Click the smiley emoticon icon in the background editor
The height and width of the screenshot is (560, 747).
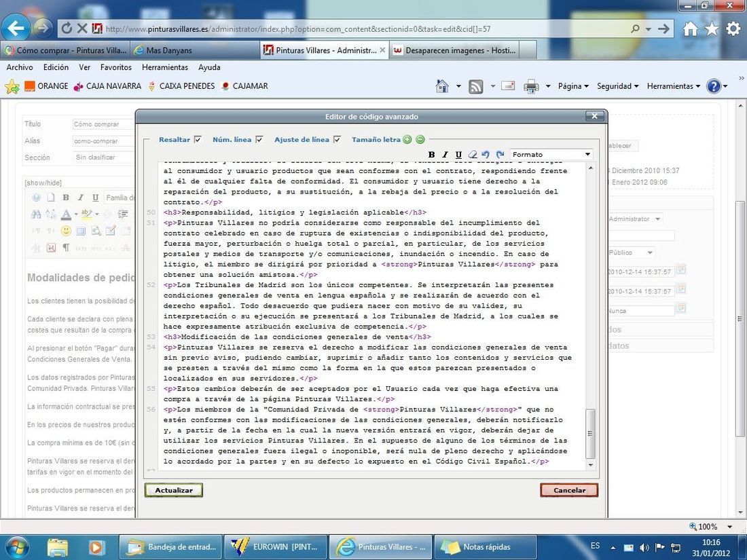tap(66, 231)
